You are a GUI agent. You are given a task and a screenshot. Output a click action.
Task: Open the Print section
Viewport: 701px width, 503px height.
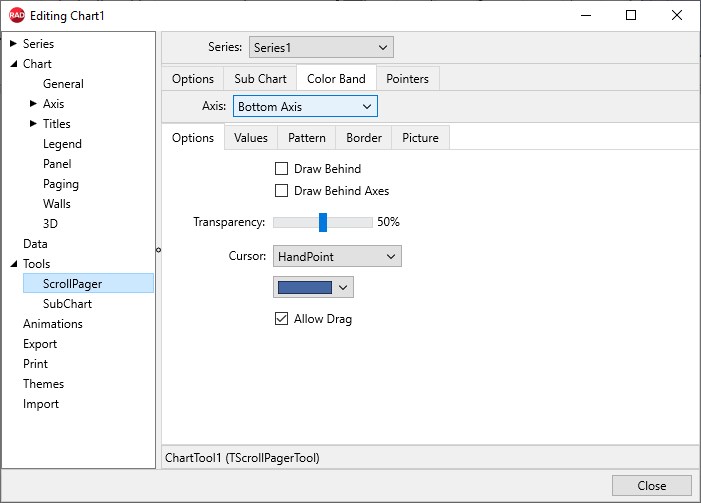coord(35,364)
